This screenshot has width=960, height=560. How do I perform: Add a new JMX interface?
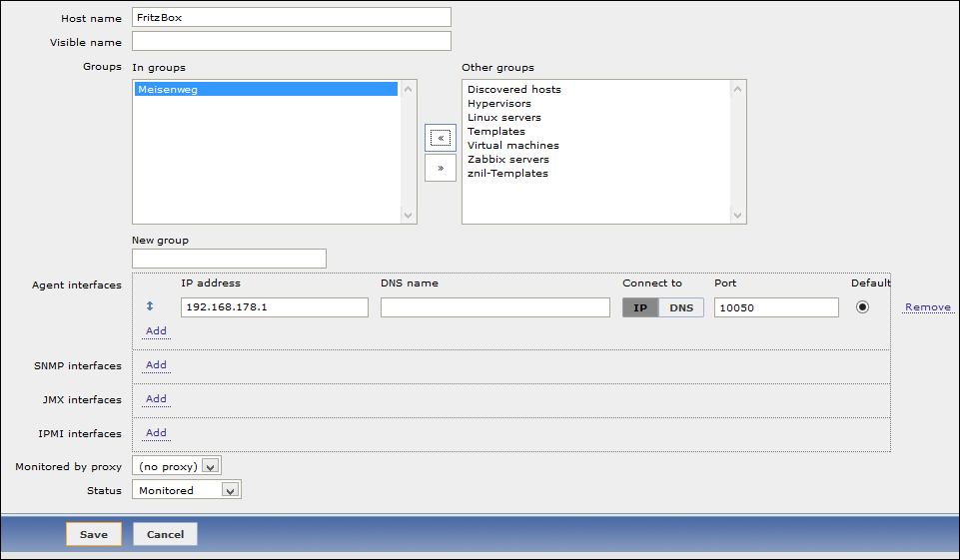[156, 399]
